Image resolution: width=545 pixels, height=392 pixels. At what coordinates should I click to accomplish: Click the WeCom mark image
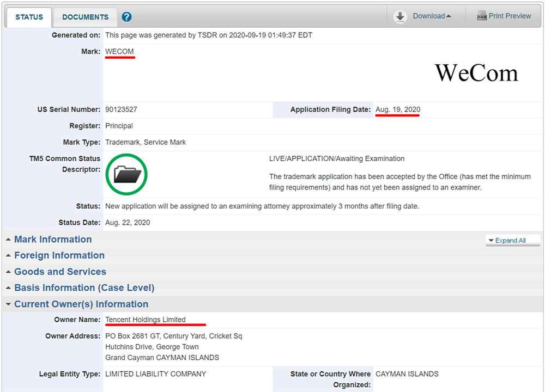[x=476, y=73]
